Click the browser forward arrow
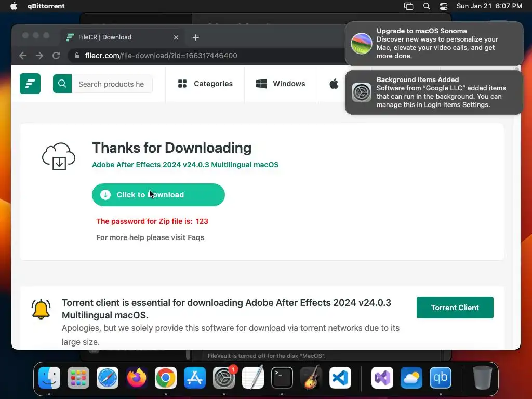The height and width of the screenshot is (399, 532). [x=39, y=56]
